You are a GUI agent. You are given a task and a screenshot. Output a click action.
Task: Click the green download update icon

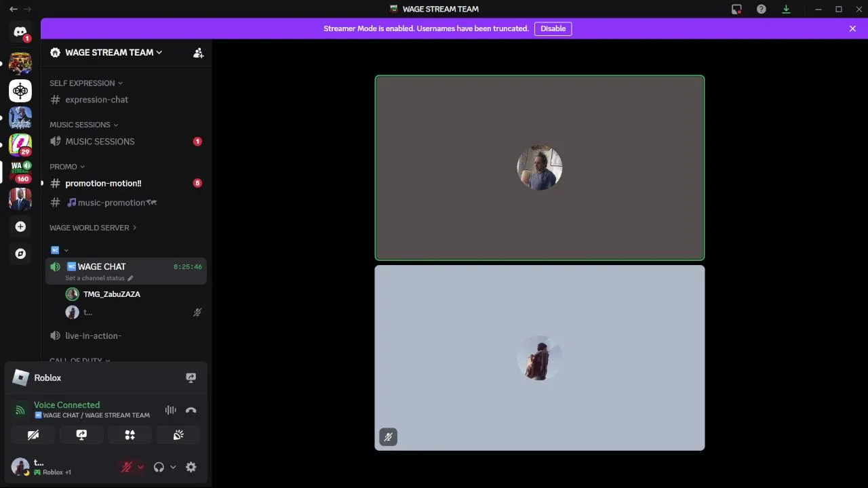(786, 9)
